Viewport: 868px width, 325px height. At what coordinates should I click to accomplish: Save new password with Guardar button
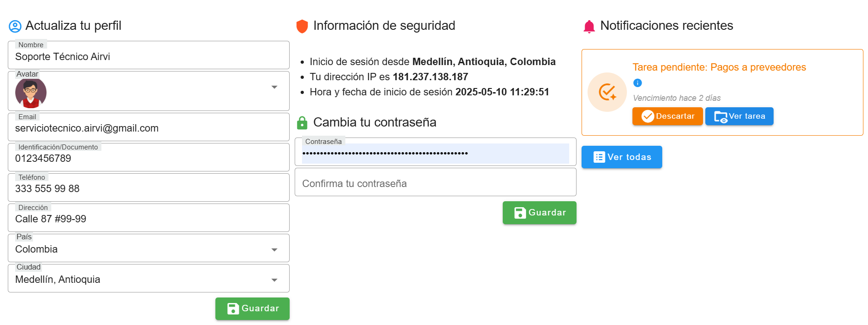(x=539, y=213)
